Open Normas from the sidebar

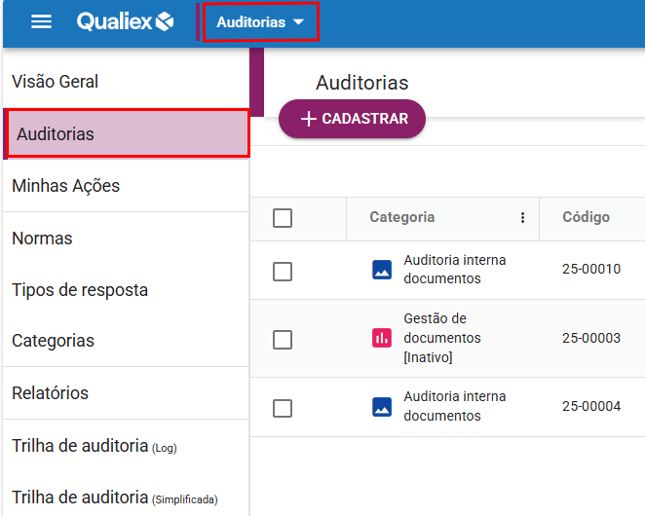coord(42,239)
